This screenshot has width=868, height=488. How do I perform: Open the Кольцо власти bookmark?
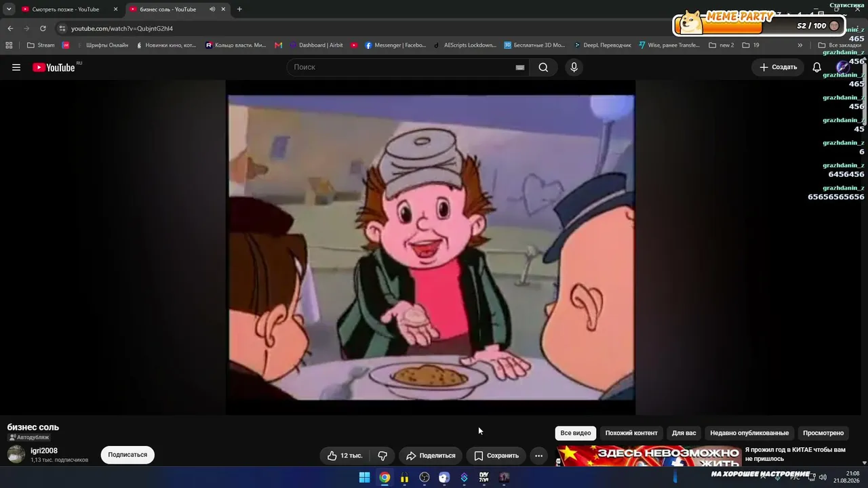click(236, 45)
